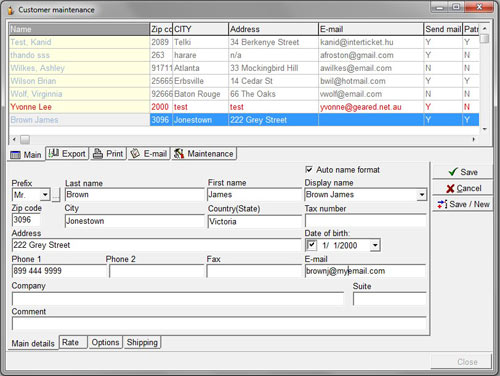Click the Print tab printer icon
This screenshot has height=376, width=500.
point(98,154)
